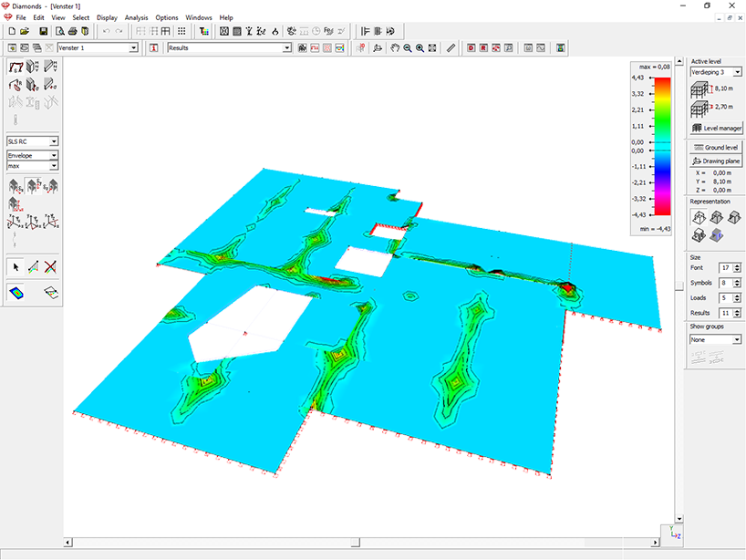The width and height of the screenshot is (746, 560).
Task: Toggle third slab stress direction icon
Action: [x=51, y=185]
